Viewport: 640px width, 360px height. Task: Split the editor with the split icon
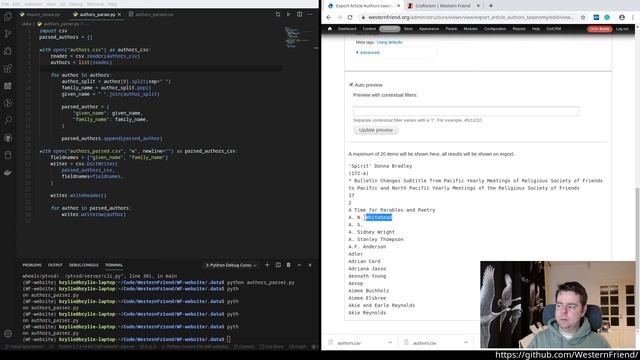[x=300, y=14]
